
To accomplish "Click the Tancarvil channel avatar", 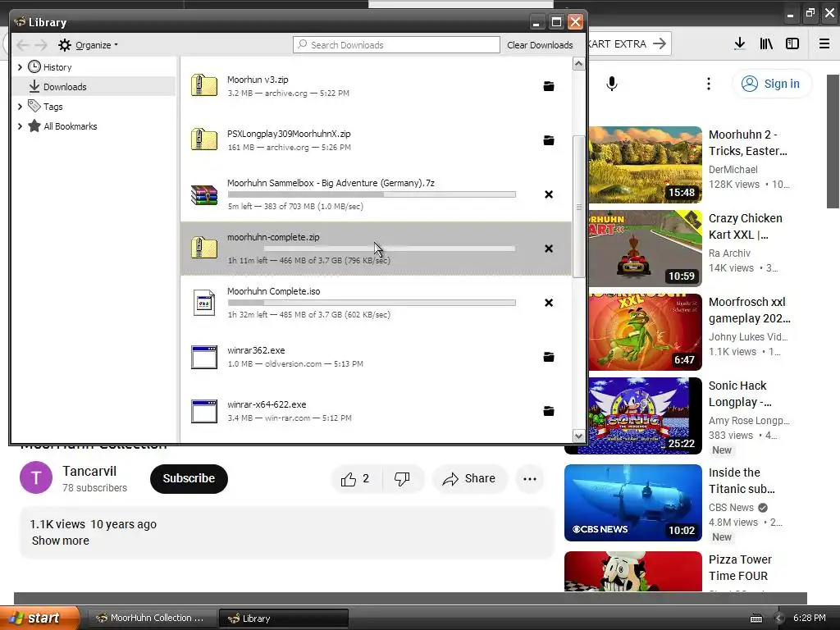I will [36, 477].
